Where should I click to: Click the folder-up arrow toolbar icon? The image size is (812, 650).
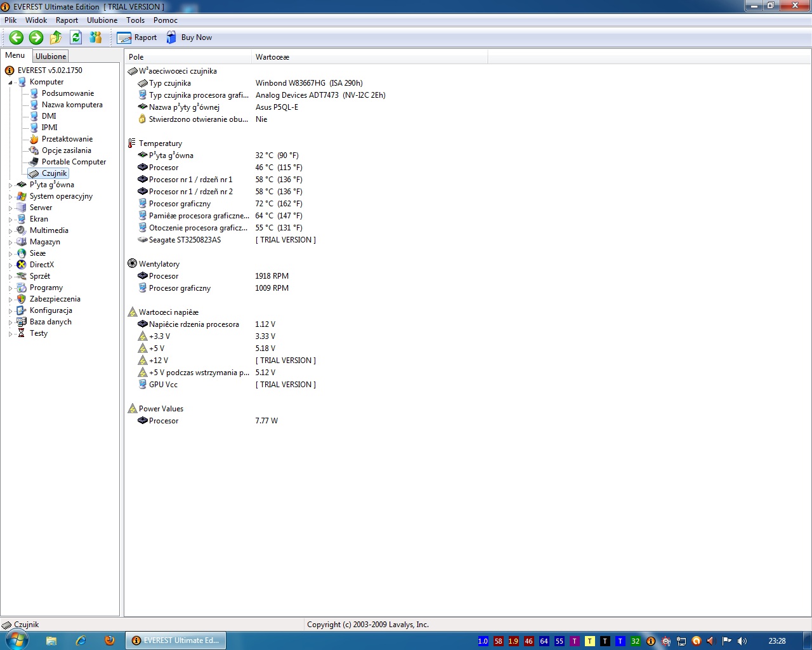point(56,37)
